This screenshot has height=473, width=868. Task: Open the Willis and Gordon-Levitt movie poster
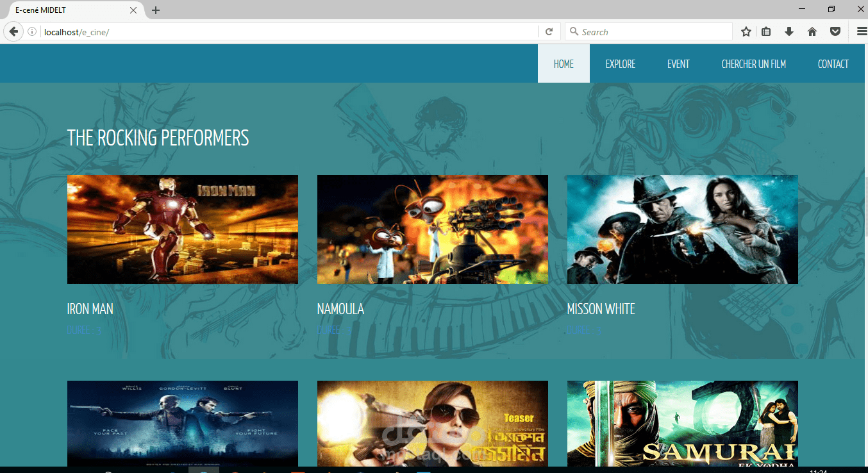point(183,424)
